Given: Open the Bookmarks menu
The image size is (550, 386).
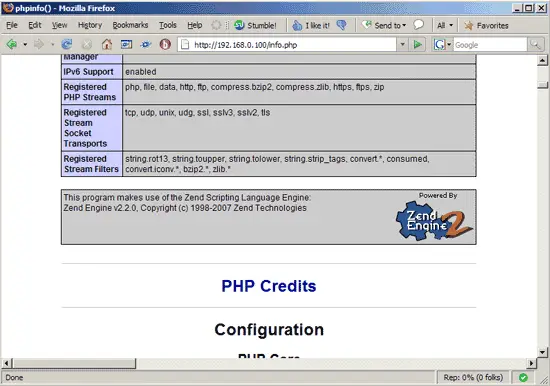Looking at the screenshot, I should pos(130,25).
